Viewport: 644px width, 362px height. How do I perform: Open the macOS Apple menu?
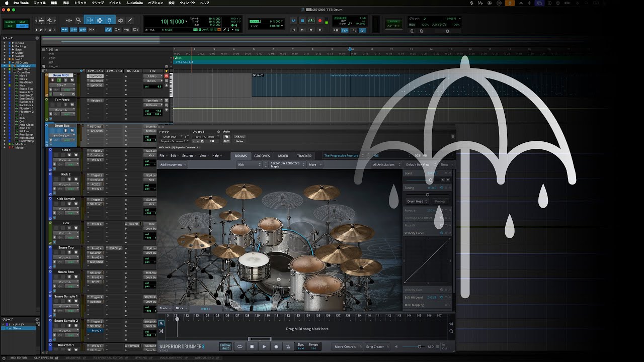click(x=7, y=3)
